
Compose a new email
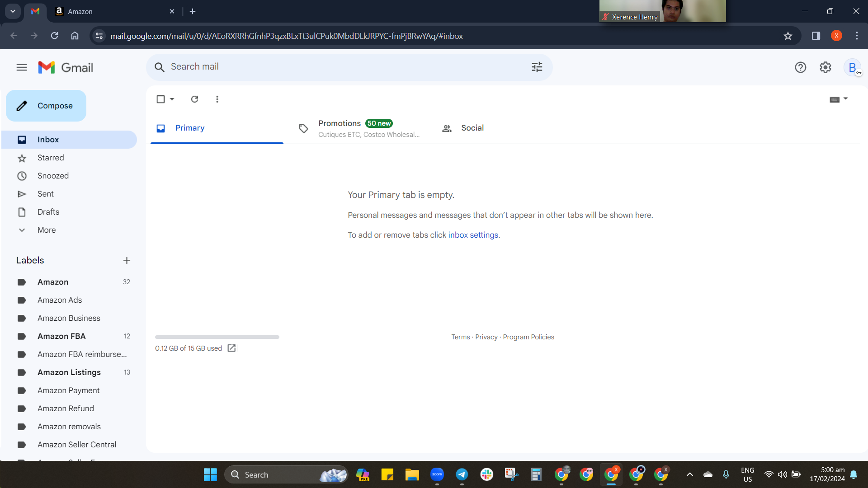tap(46, 106)
